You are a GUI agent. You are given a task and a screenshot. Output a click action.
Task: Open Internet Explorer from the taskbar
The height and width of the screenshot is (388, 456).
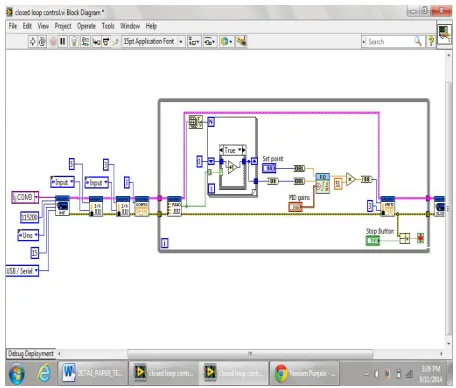click(44, 373)
